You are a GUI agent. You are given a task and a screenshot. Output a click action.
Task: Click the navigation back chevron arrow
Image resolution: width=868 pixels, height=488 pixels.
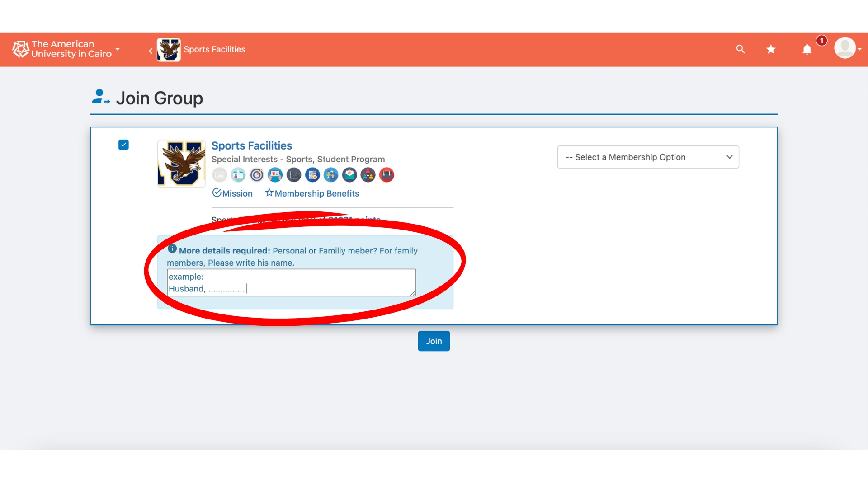(150, 49)
